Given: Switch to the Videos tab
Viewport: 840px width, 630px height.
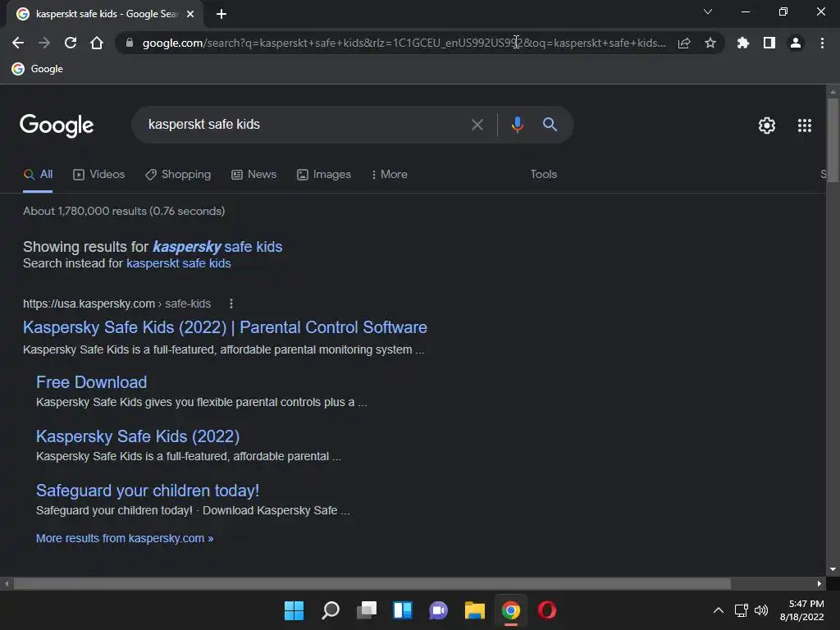Looking at the screenshot, I should click(99, 174).
